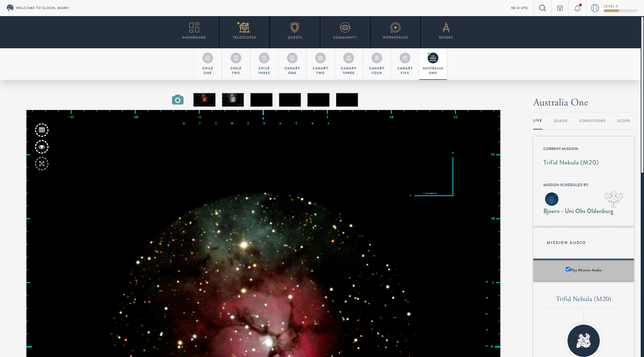Image resolution: width=644 pixels, height=357 pixels.
Task: Take a snapshot with camera icon
Action: click(178, 100)
